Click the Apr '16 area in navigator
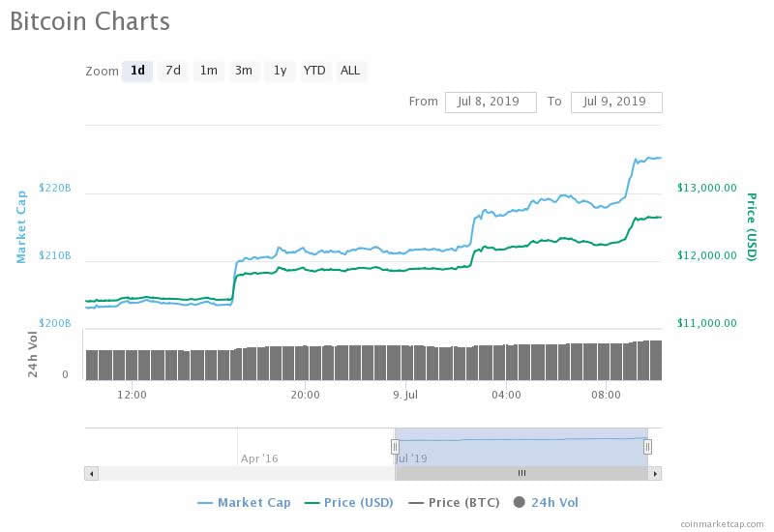Image resolution: width=774 pixels, height=532 pixels. coord(259,458)
